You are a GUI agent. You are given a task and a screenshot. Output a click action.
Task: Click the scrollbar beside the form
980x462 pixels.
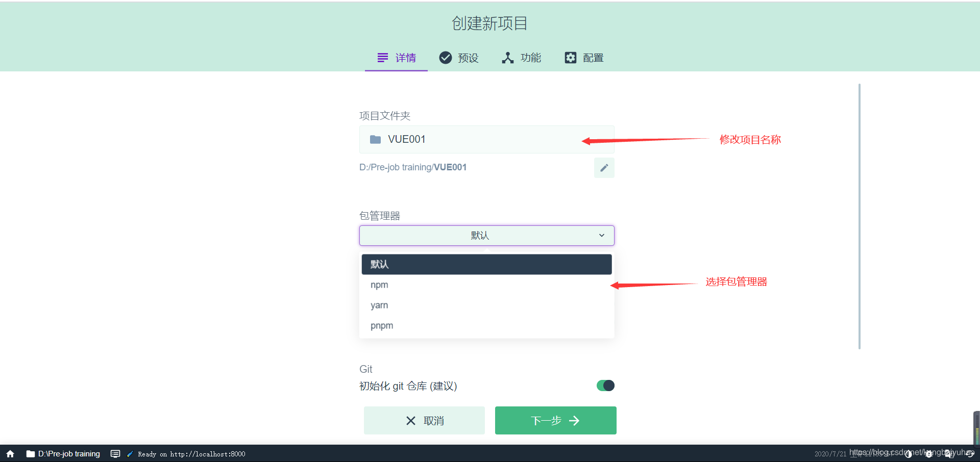click(860, 216)
